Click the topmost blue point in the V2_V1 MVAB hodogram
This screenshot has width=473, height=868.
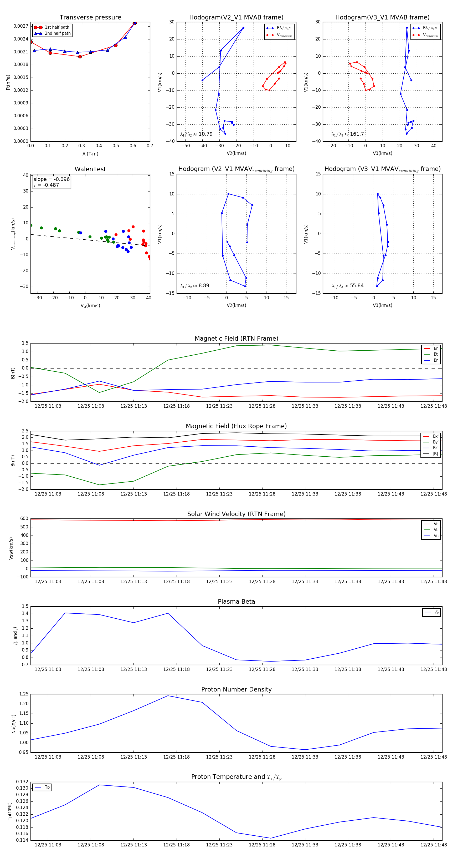coord(243,28)
